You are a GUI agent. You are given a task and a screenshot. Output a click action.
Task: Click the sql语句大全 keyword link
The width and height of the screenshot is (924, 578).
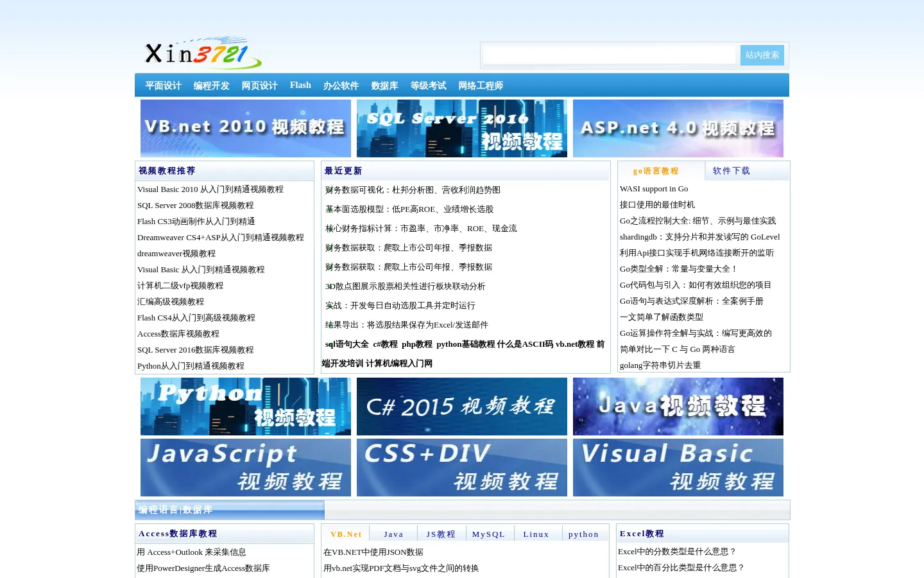click(x=347, y=344)
